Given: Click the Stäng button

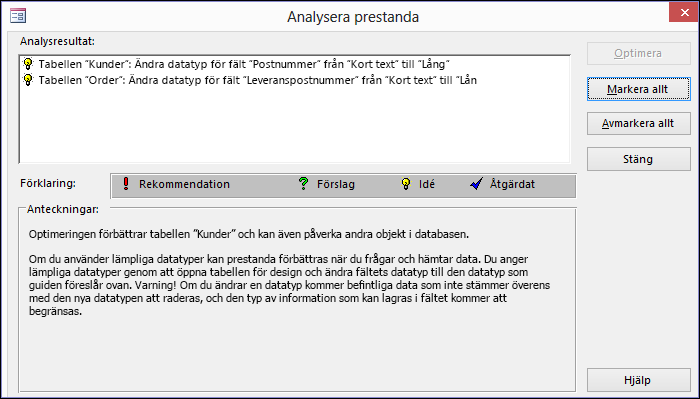Looking at the screenshot, I should [x=638, y=159].
